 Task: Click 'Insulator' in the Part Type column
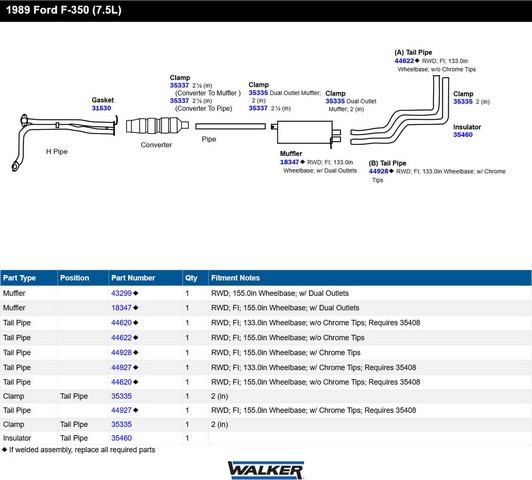(x=17, y=438)
